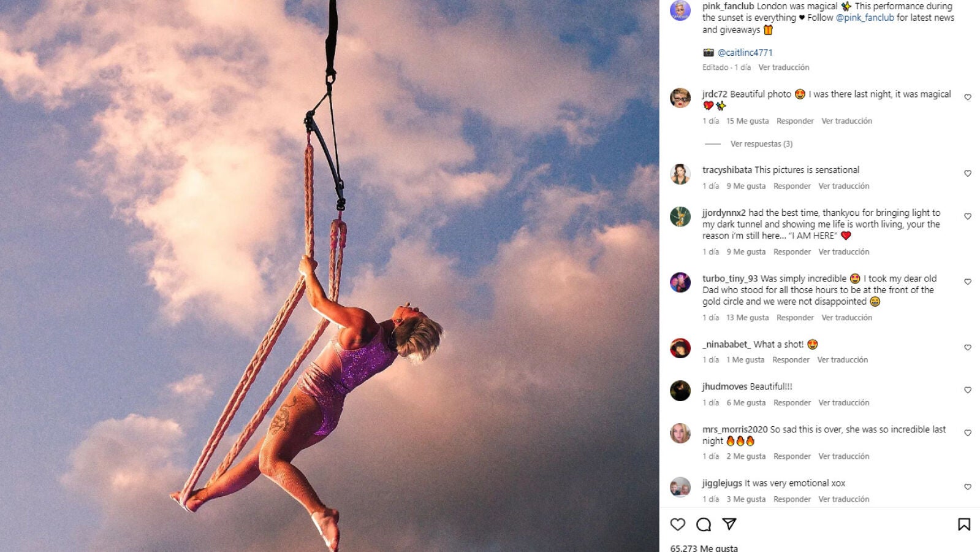Open 'Ver traducción' on jjordynnx2's comment
The height and width of the screenshot is (552, 980).
coord(844,251)
